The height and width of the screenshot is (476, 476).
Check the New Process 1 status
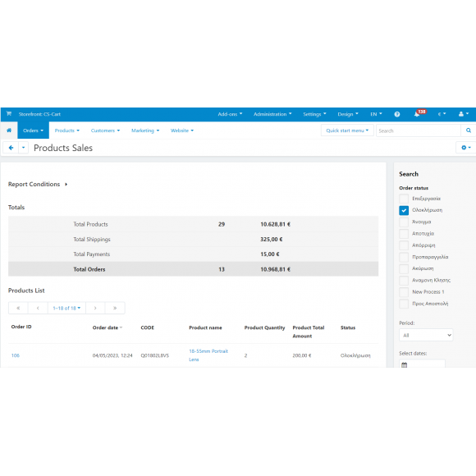pos(404,292)
